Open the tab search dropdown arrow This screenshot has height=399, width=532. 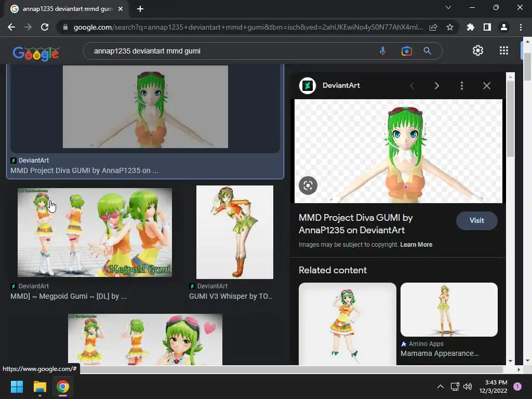[x=448, y=7]
